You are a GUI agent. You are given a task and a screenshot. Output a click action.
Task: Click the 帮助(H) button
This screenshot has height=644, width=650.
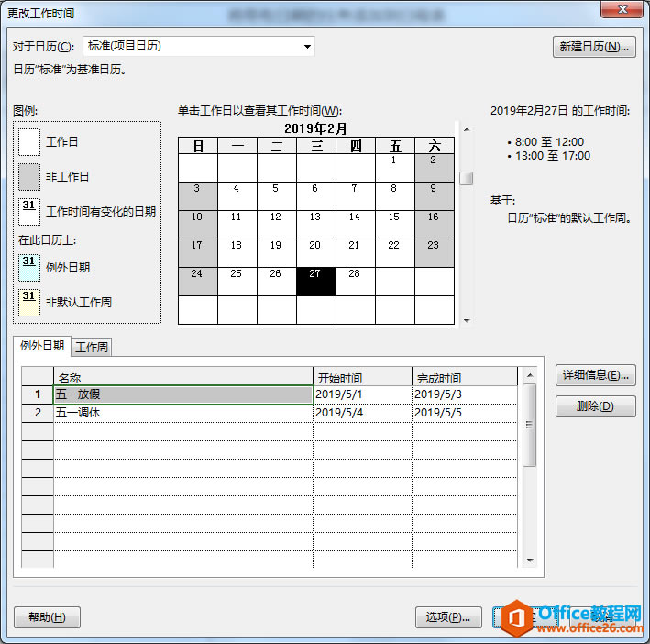47,617
